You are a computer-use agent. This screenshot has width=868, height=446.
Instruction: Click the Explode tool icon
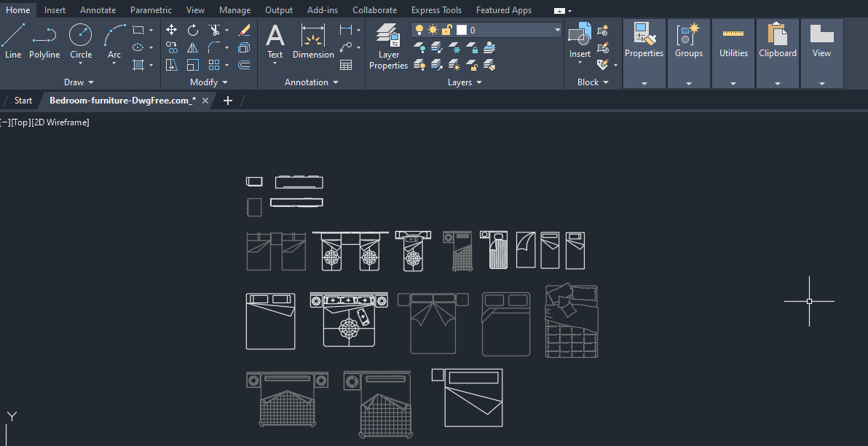(x=243, y=47)
